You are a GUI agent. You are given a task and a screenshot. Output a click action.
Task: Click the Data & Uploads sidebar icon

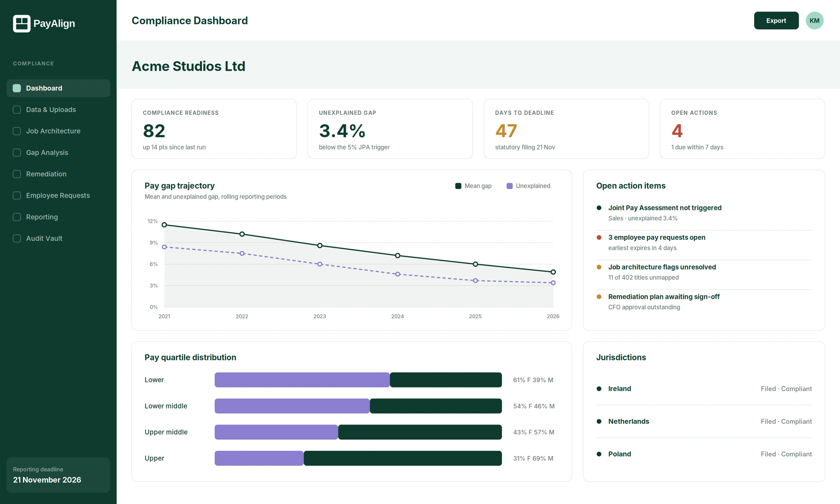click(x=17, y=110)
